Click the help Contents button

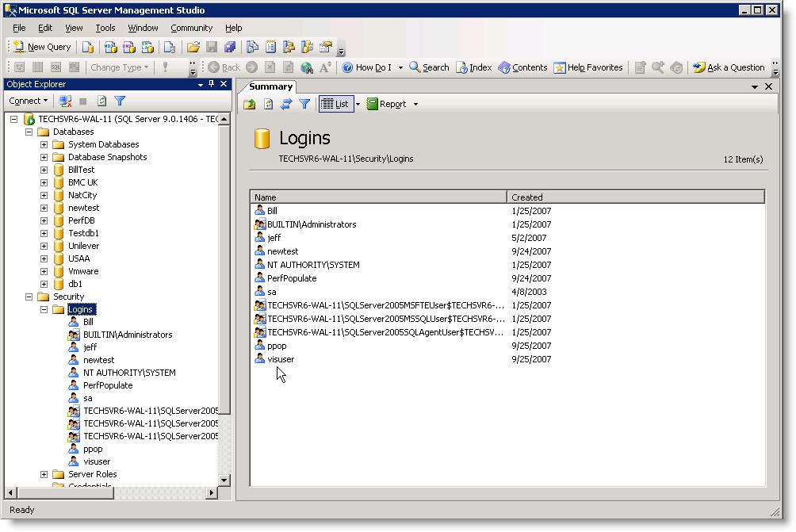[522, 67]
